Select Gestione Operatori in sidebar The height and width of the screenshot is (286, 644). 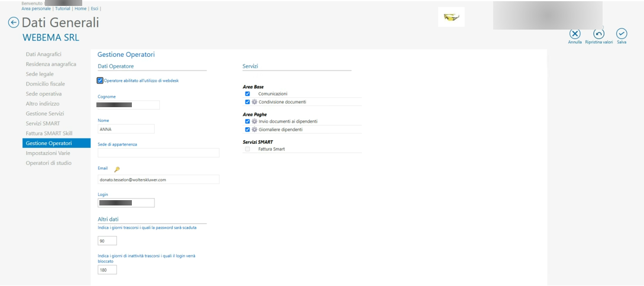[57, 143]
